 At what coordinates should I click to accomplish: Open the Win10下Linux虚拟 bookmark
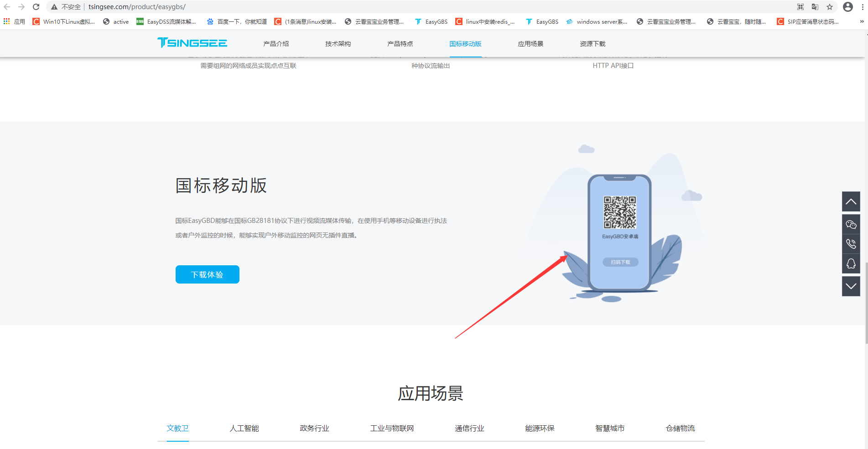pyautogui.click(x=64, y=21)
